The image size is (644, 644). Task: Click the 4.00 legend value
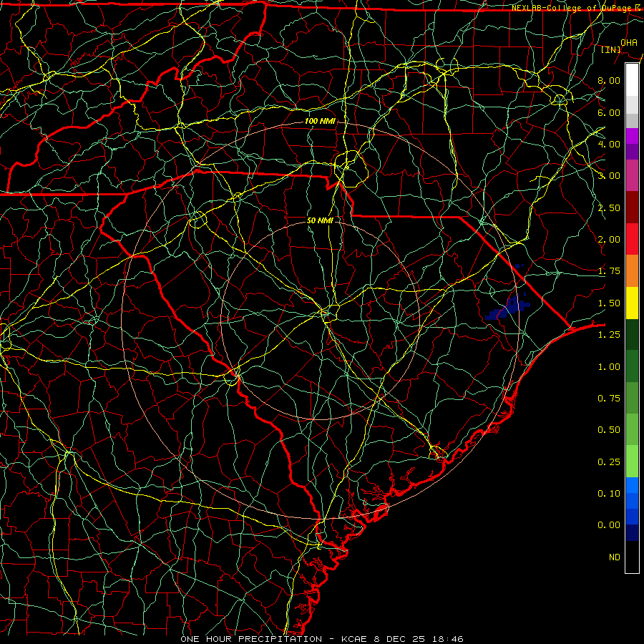[x=609, y=144]
